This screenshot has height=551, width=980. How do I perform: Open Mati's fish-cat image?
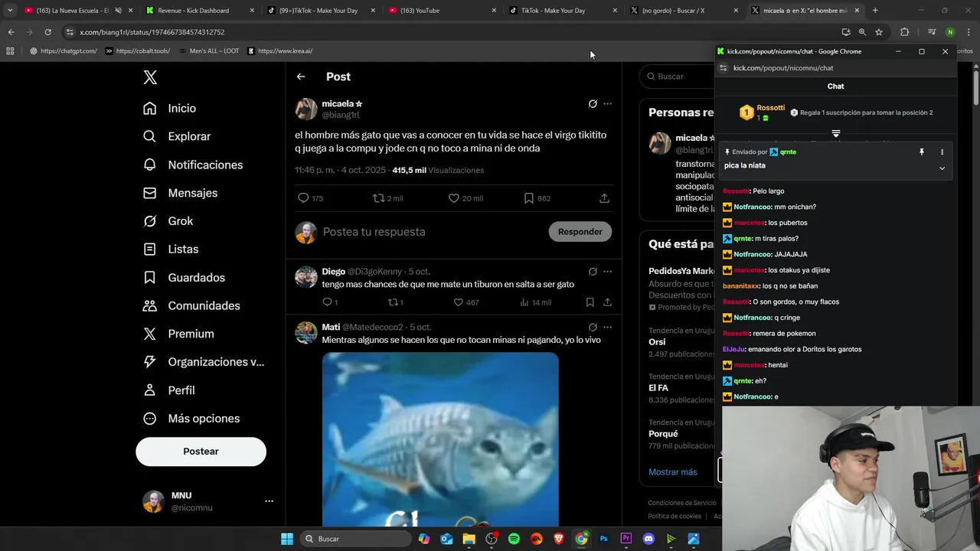click(440, 439)
